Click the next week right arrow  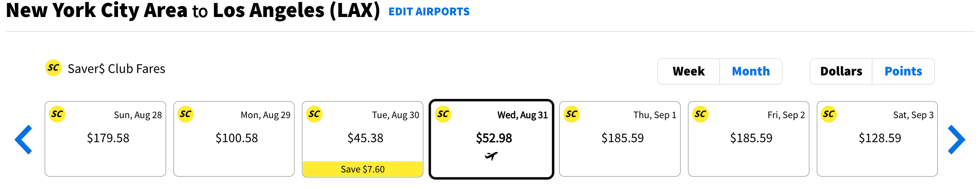pyautogui.click(x=956, y=140)
